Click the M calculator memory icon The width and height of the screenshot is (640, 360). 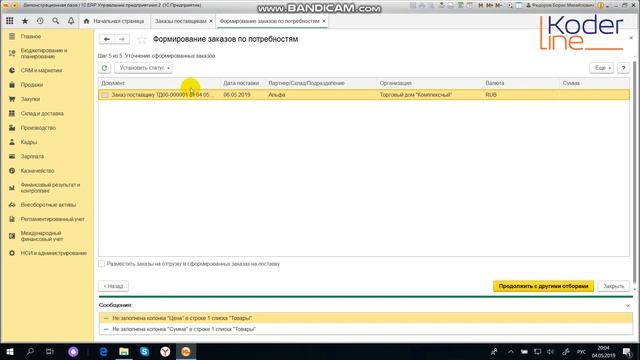(480, 5)
